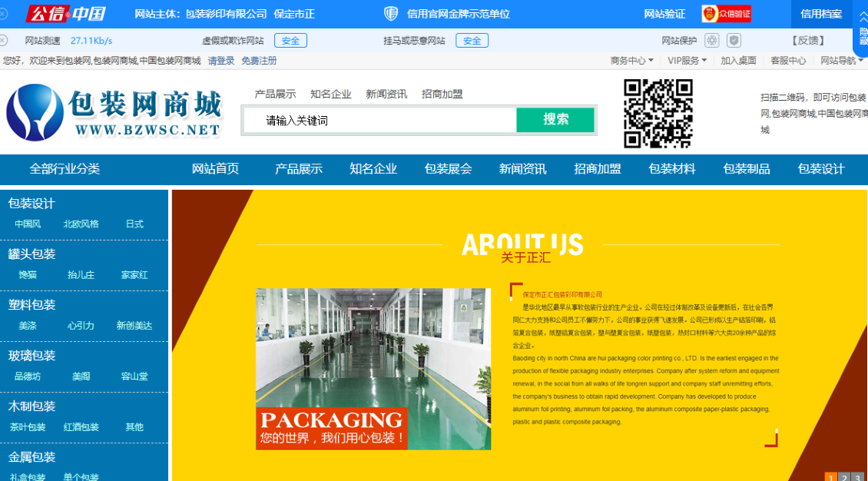Switch to banner slide 1

coord(831,476)
